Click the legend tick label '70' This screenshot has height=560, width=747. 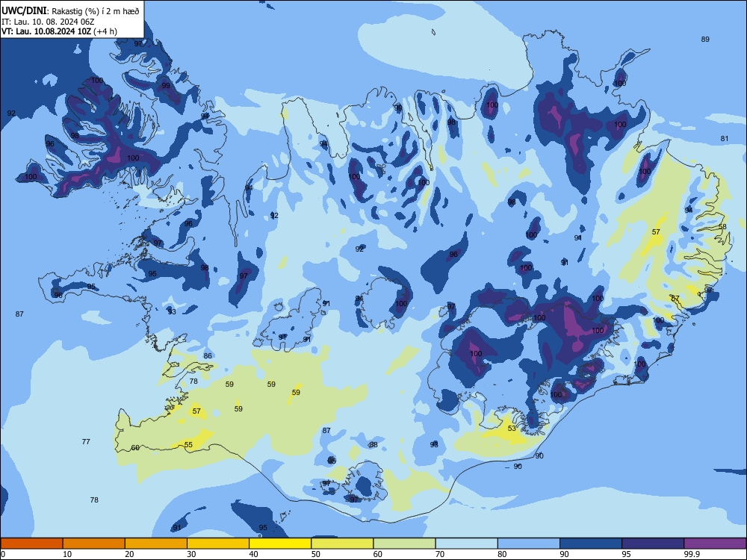tap(440, 554)
